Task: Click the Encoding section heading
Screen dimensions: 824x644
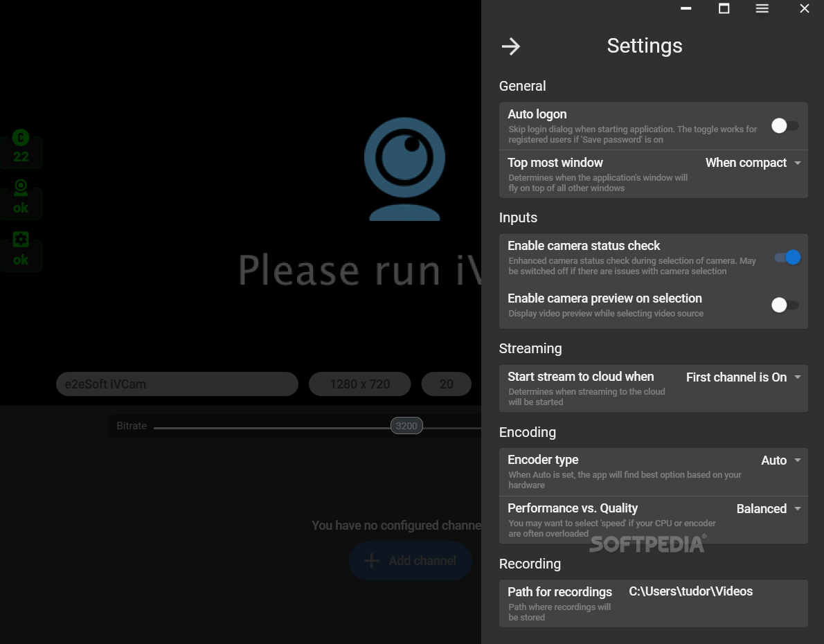Action: click(528, 432)
